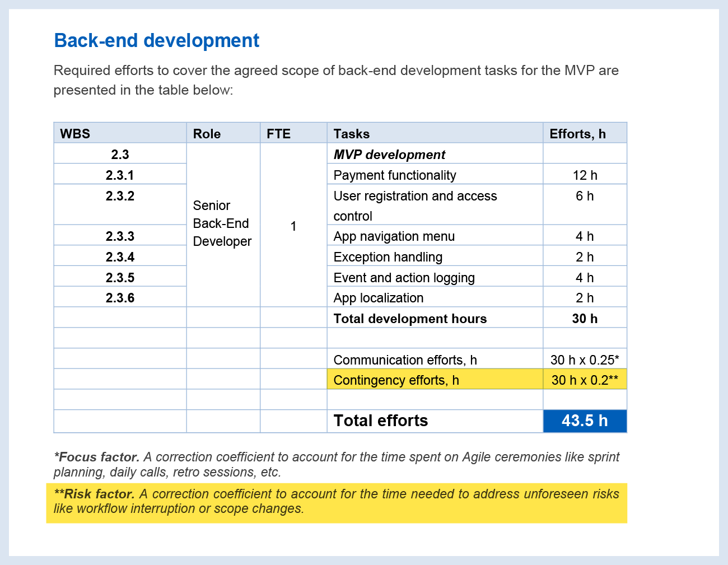Select the yellow Risk factor footnote
The width and height of the screenshot is (728, 565).
click(x=336, y=502)
